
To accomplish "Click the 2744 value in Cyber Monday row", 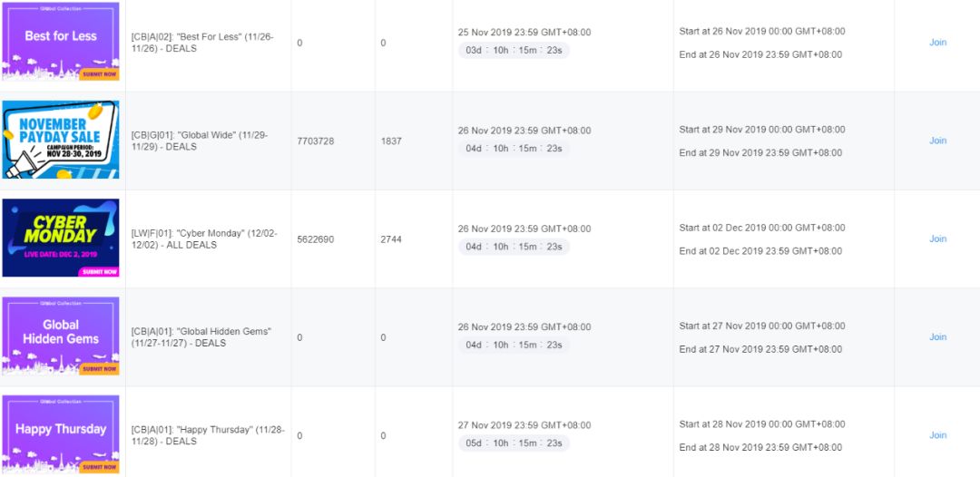I will [391, 239].
